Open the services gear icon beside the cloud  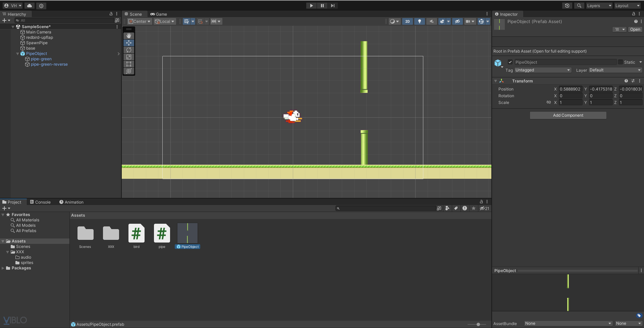41,6
